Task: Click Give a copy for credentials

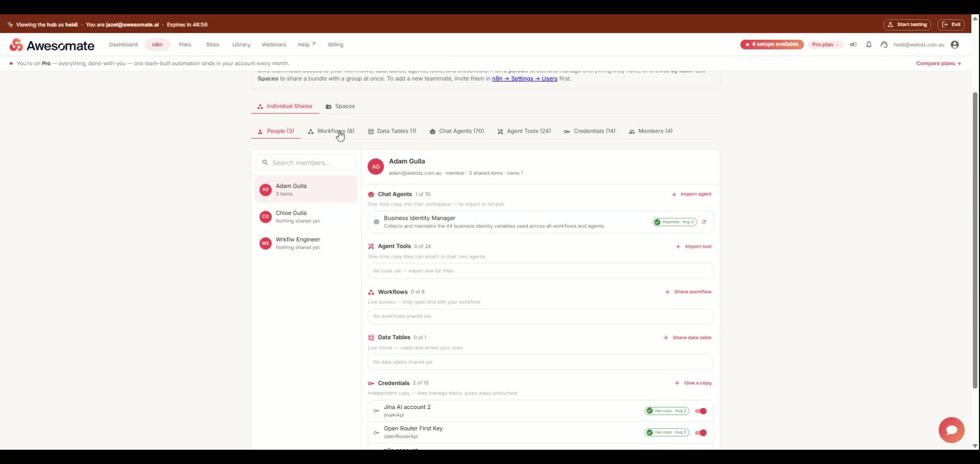Action: (693, 383)
